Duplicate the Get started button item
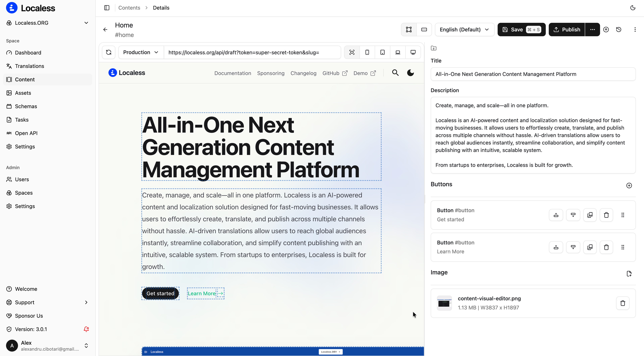 click(x=590, y=215)
